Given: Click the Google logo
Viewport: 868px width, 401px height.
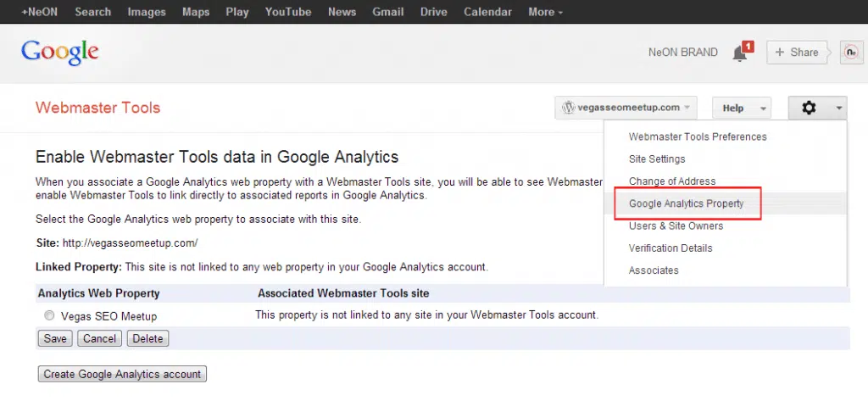Looking at the screenshot, I should coord(60,52).
